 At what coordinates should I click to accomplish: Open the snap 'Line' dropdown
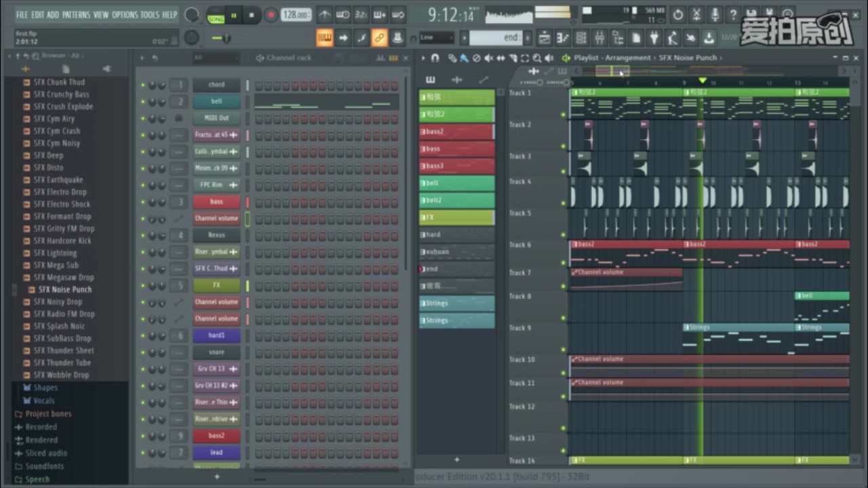click(x=437, y=38)
